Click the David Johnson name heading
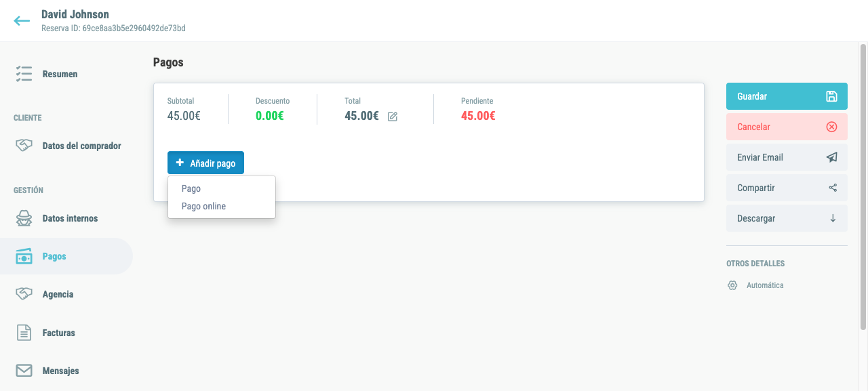This screenshot has width=868, height=391. coord(75,14)
